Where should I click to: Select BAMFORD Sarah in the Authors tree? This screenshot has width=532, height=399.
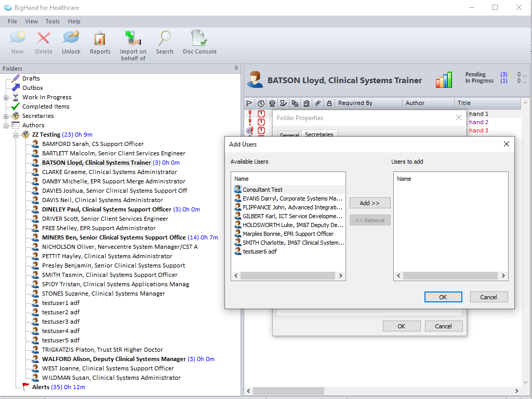click(x=92, y=144)
